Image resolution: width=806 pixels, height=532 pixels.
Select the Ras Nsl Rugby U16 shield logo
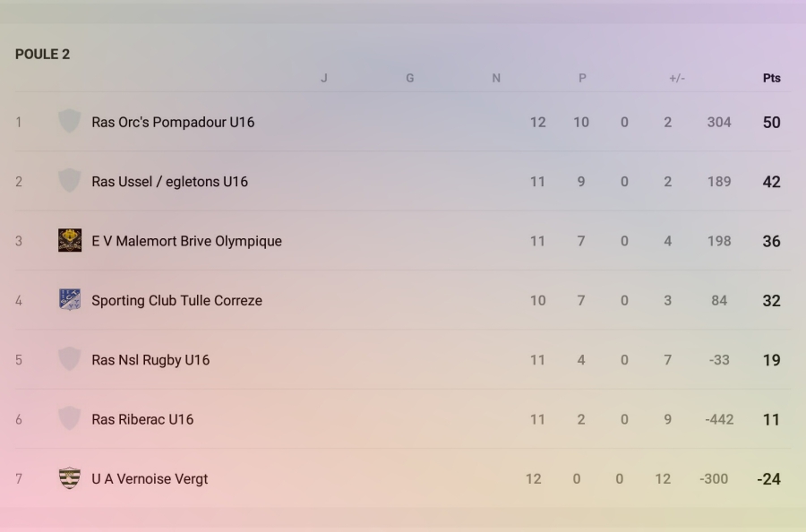pos(69,359)
